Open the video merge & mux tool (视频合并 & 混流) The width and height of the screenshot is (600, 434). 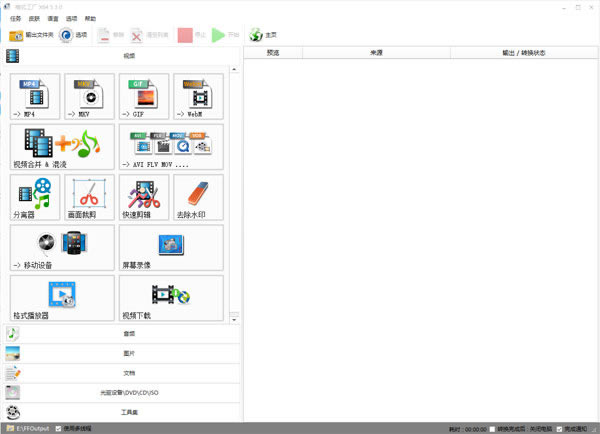click(62, 147)
